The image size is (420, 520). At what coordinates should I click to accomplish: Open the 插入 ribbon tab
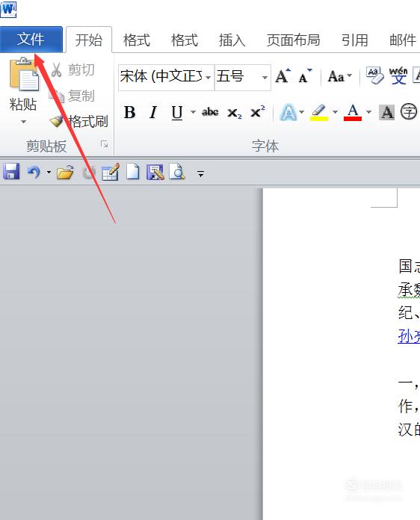[x=232, y=40]
